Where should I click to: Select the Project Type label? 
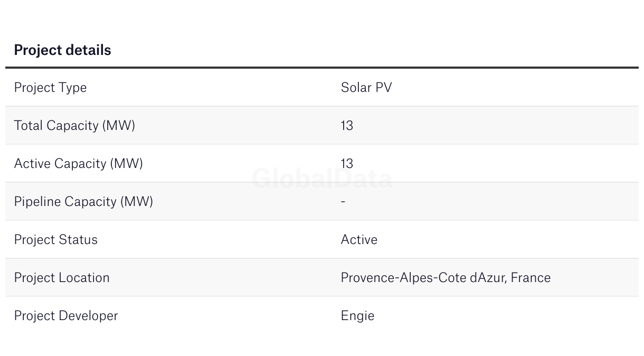click(x=50, y=88)
